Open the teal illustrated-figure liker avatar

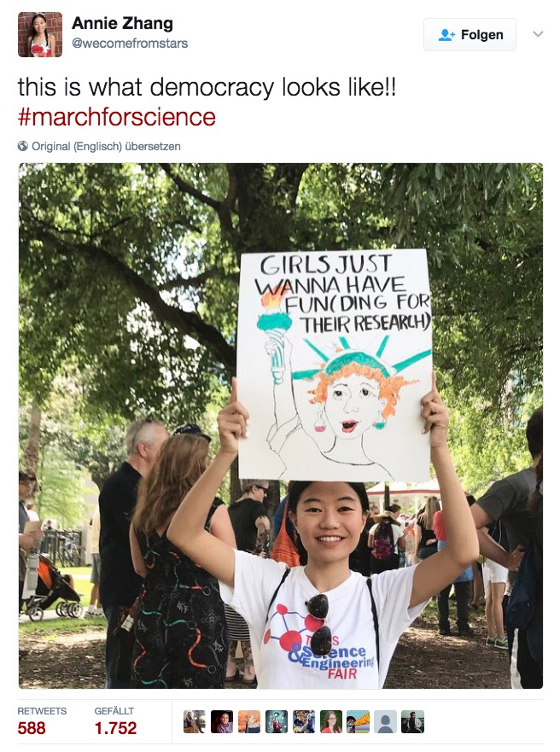pos(277,722)
